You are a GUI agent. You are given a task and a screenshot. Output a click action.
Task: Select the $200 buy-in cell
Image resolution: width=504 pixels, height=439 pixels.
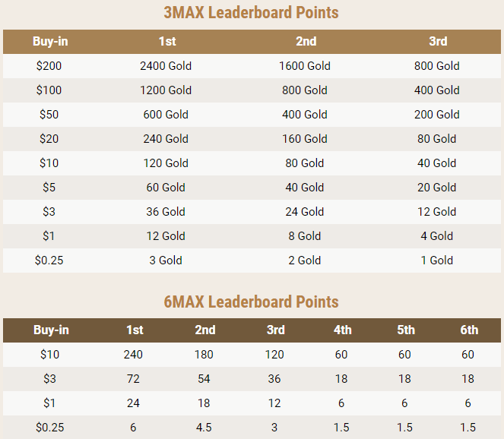(49, 66)
